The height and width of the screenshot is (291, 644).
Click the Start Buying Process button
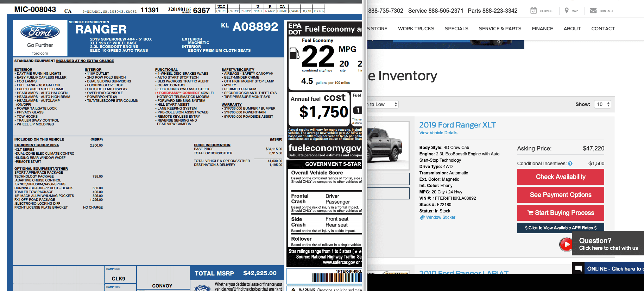coord(561,213)
